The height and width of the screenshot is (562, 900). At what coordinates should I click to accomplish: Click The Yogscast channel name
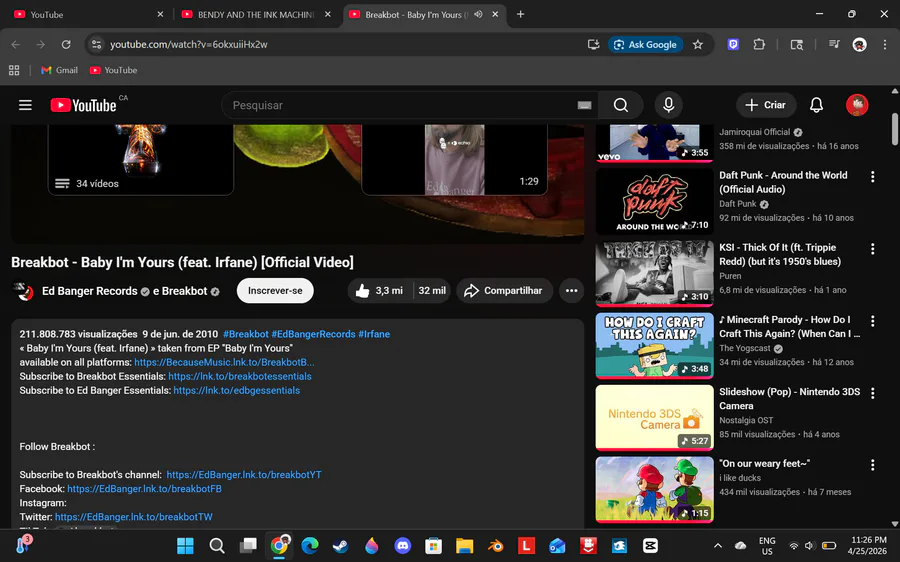744,348
